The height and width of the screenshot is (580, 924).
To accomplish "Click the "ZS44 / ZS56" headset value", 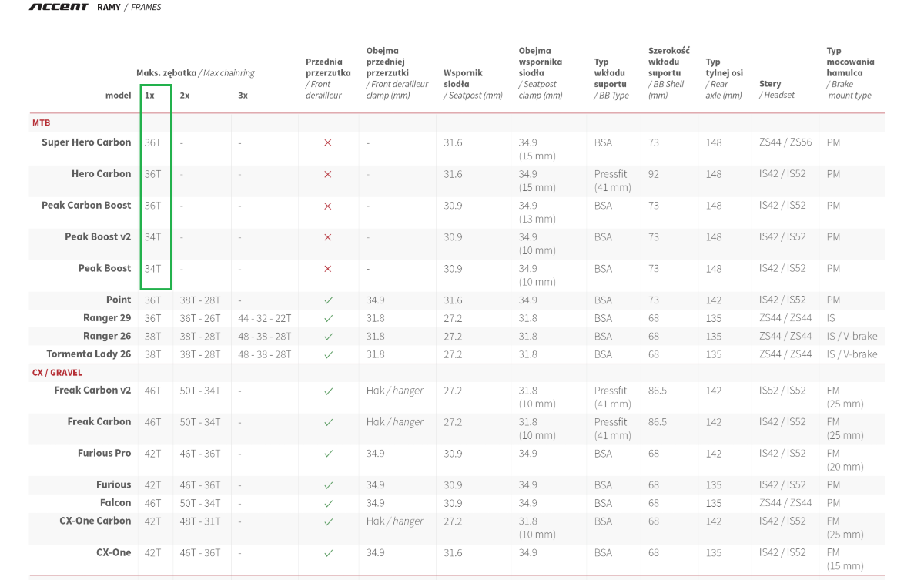I will coord(785,142).
